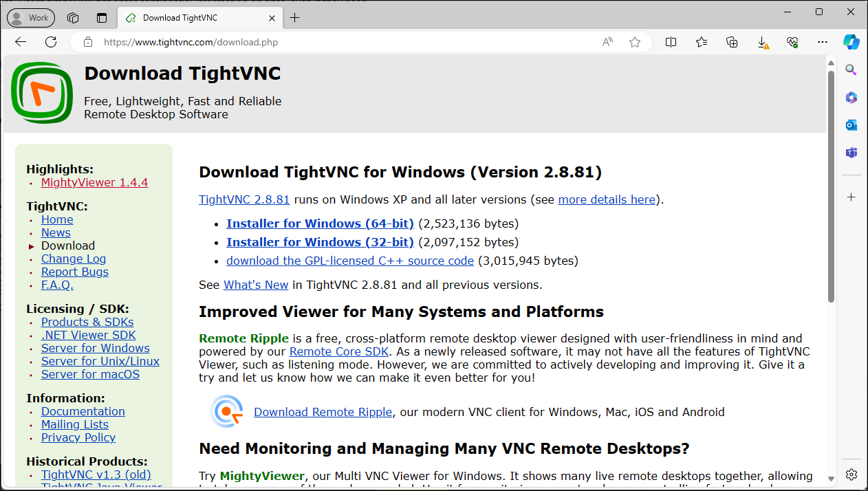The width and height of the screenshot is (868, 491).
Task: Download the GPL-licensed C++ source code
Action: (350, 261)
